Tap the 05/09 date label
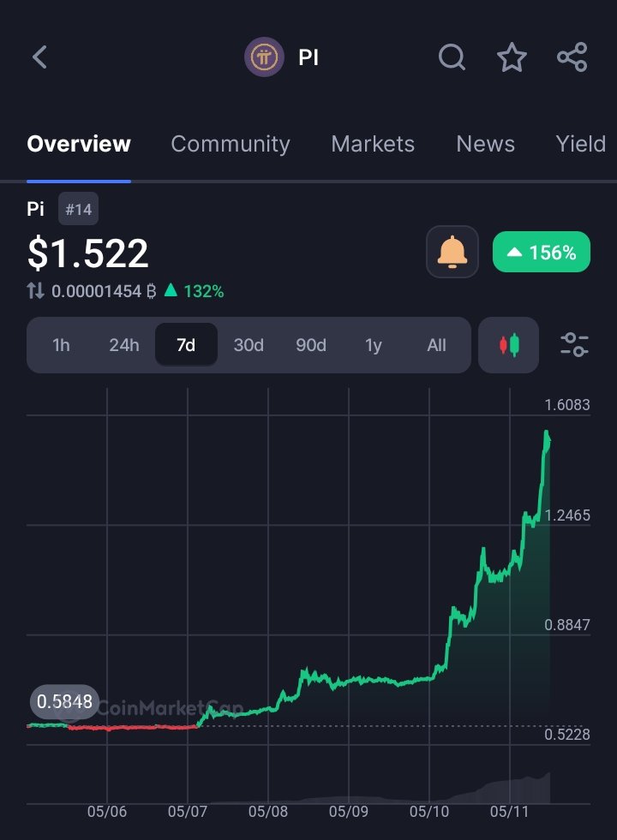Screen dimensions: 617x840 tap(349, 812)
